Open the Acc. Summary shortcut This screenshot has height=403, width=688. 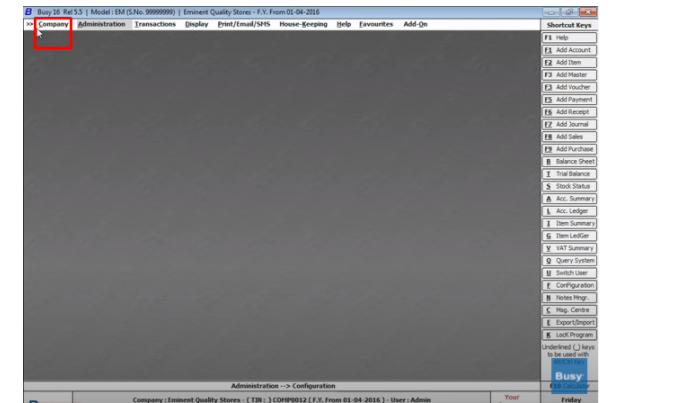click(x=569, y=198)
